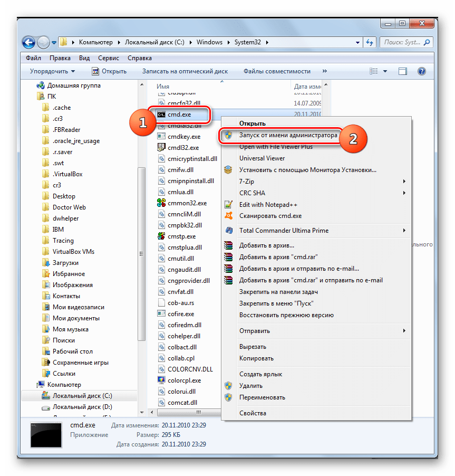
Task: Select Локальный диск (D:) in navigation tree
Action: pos(82,407)
